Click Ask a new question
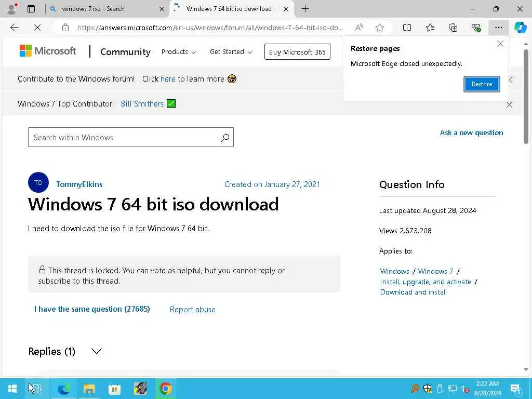532x399 pixels. 471,132
